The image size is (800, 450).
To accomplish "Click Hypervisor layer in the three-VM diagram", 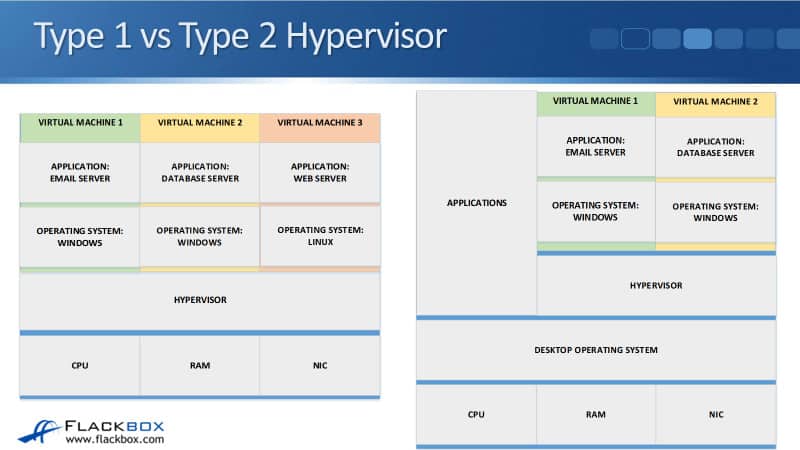I will pos(199,300).
